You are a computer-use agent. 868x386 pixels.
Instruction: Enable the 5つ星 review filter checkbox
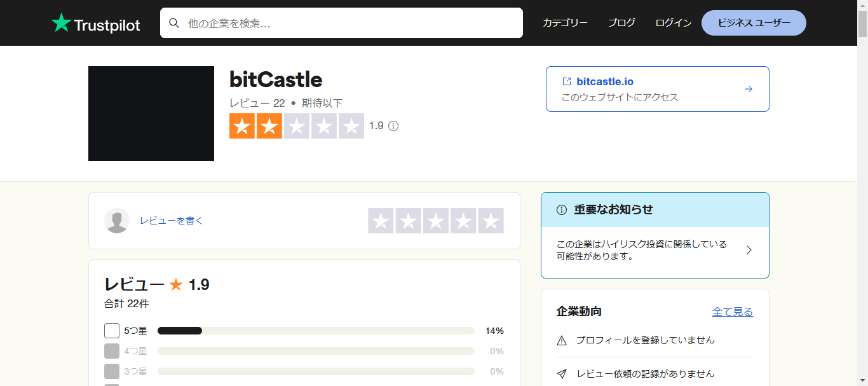(x=112, y=330)
